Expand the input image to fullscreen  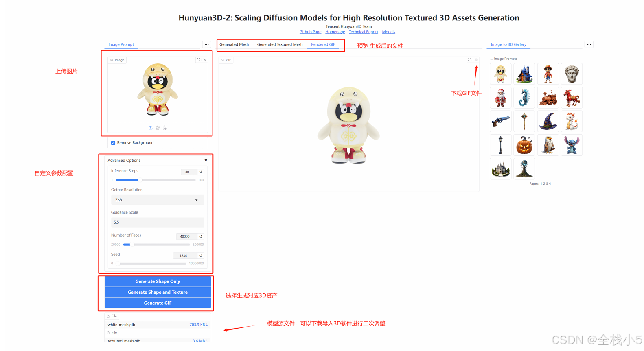[x=199, y=60]
